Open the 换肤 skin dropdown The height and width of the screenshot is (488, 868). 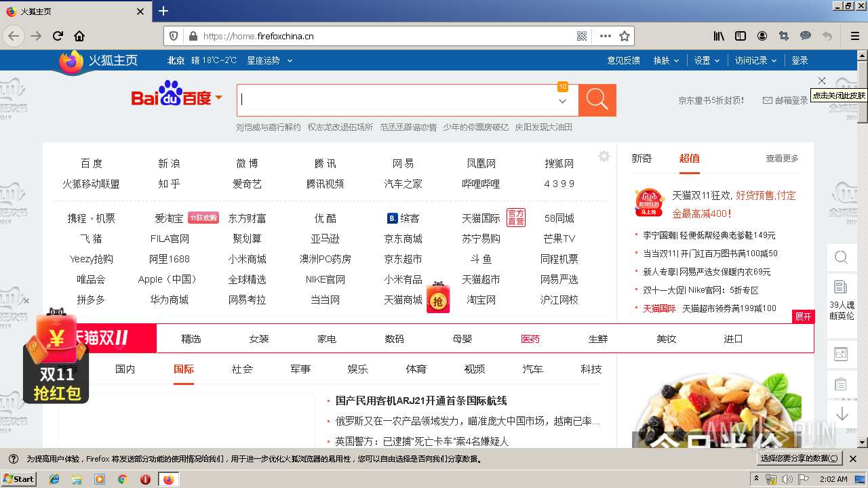pos(667,60)
